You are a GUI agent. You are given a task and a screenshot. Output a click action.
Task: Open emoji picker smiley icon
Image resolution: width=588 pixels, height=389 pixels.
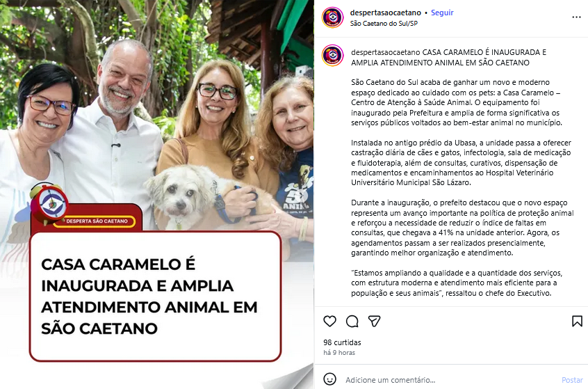(329, 379)
